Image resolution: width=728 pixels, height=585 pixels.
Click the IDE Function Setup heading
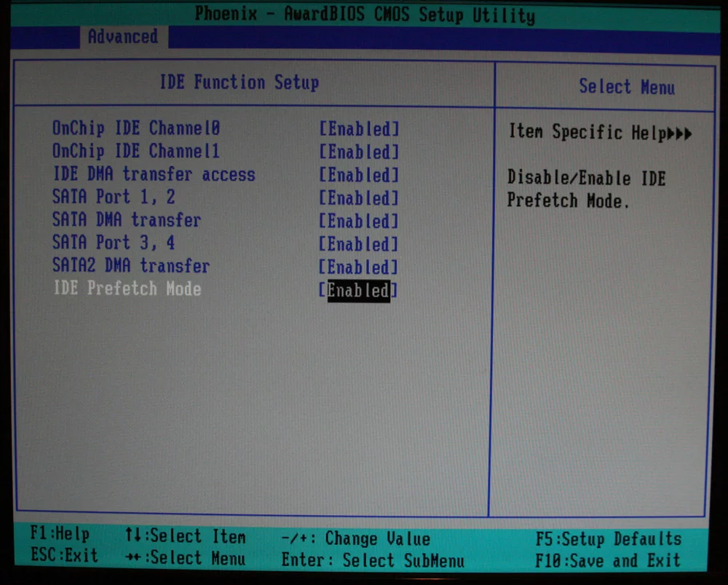pyautogui.click(x=239, y=83)
